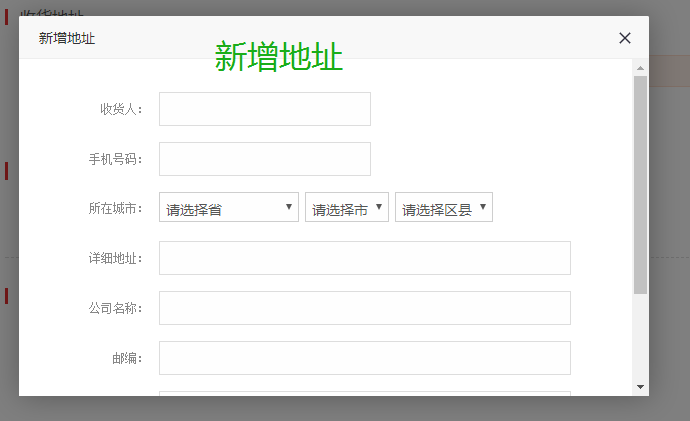Close the 新增地址 dialog
Viewport: 690px width, 421px height.
625,38
